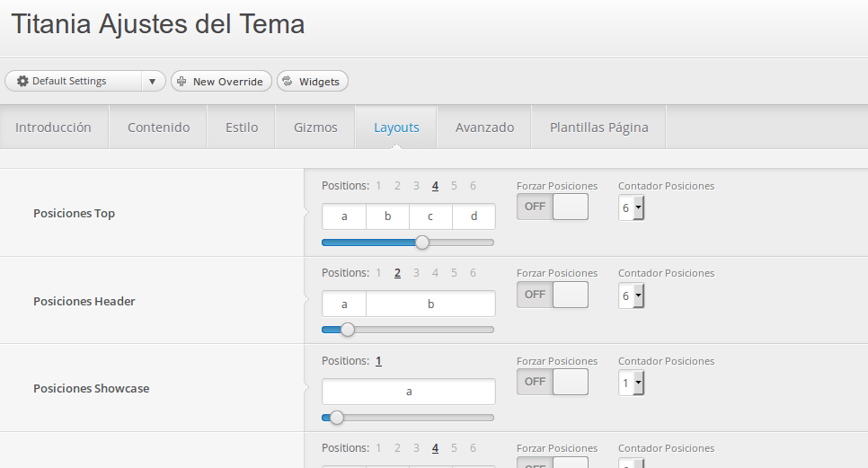Click block a in Posiciones Showcase layout
868x468 pixels.
409,392
